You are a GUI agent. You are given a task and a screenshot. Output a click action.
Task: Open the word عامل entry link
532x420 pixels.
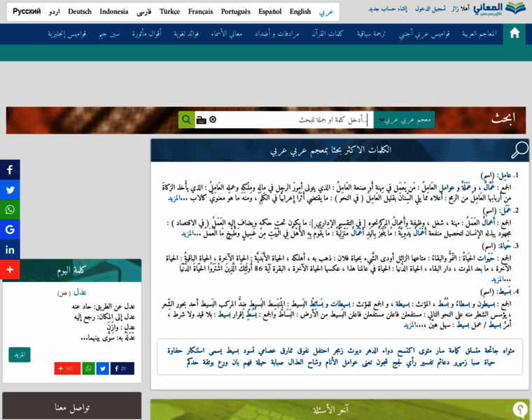coord(505,176)
